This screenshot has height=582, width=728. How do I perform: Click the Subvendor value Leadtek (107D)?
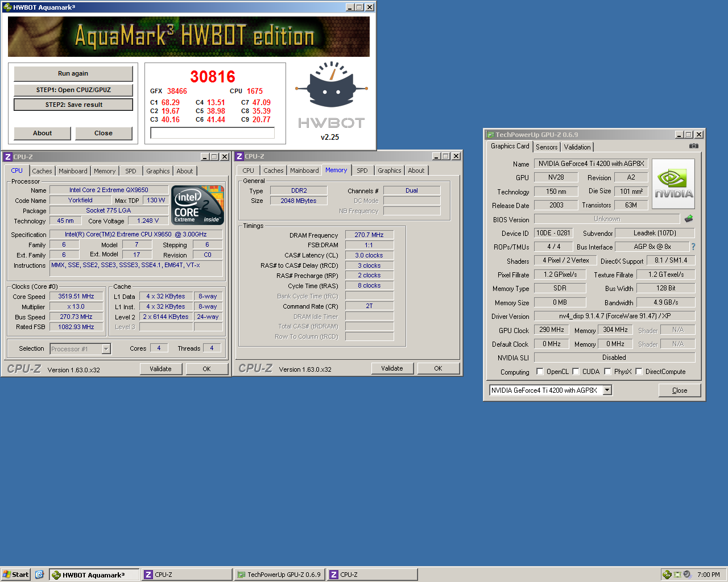(x=655, y=233)
